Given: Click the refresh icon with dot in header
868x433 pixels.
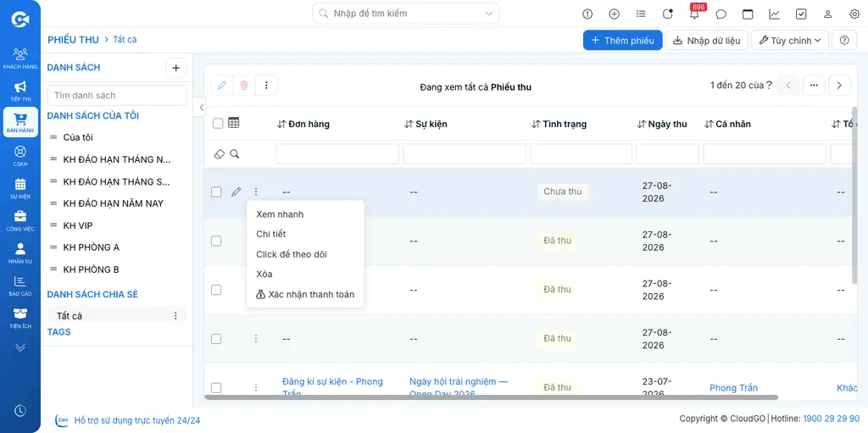Looking at the screenshot, I should [668, 14].
